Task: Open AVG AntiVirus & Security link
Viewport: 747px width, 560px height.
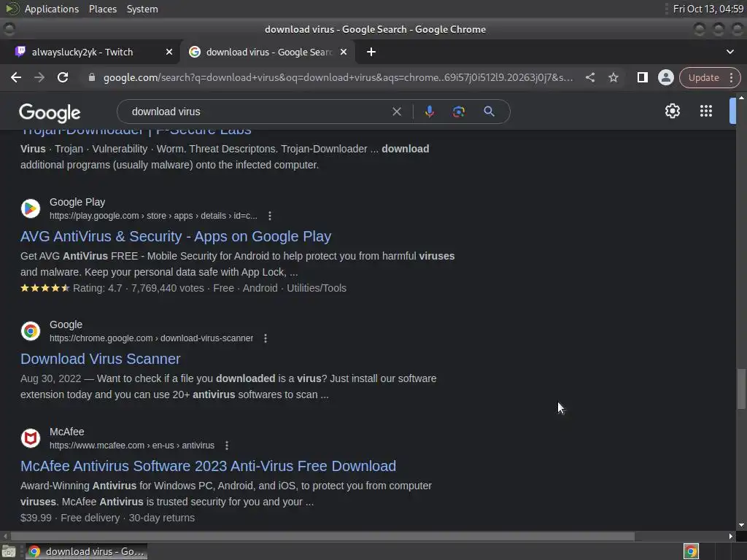Action: (x=176, y=237)
